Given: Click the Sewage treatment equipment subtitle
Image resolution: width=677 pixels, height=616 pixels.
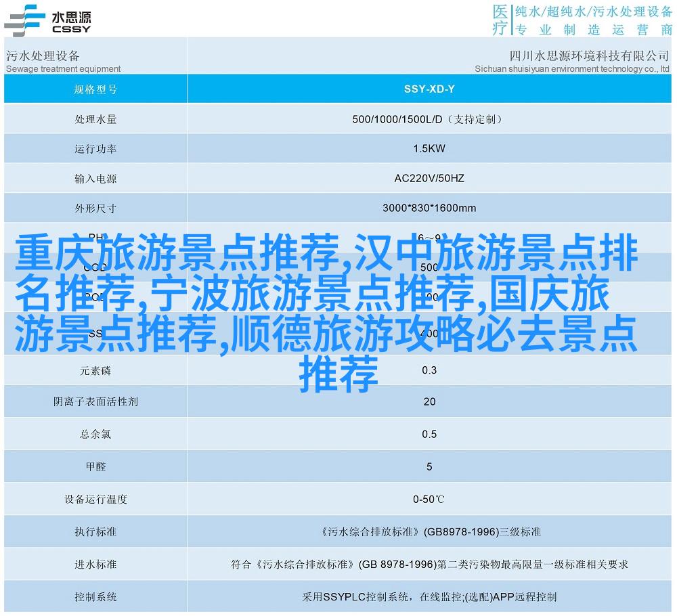Looking at the screenshot, I should pos(64,68).
